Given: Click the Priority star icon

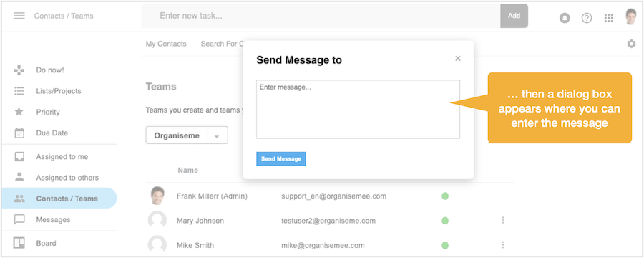Looking at the screenshot, I should point(19,112).
